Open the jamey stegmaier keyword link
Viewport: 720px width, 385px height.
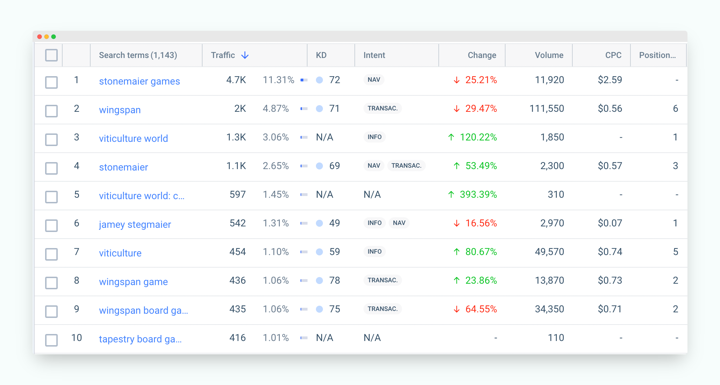135,225
